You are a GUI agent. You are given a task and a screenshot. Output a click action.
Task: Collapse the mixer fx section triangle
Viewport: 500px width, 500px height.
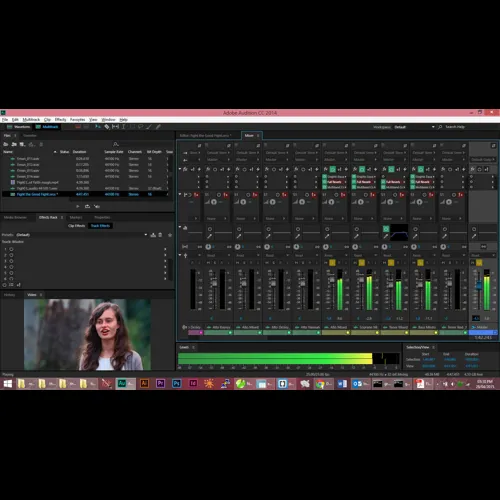pos(180,169)
